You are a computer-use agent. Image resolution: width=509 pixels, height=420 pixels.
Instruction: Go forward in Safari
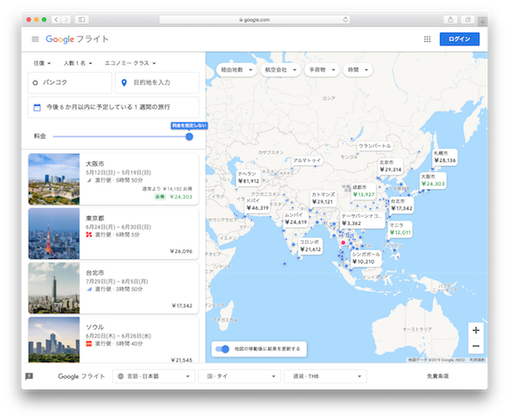pyautogui.click(x=66, y=19)
